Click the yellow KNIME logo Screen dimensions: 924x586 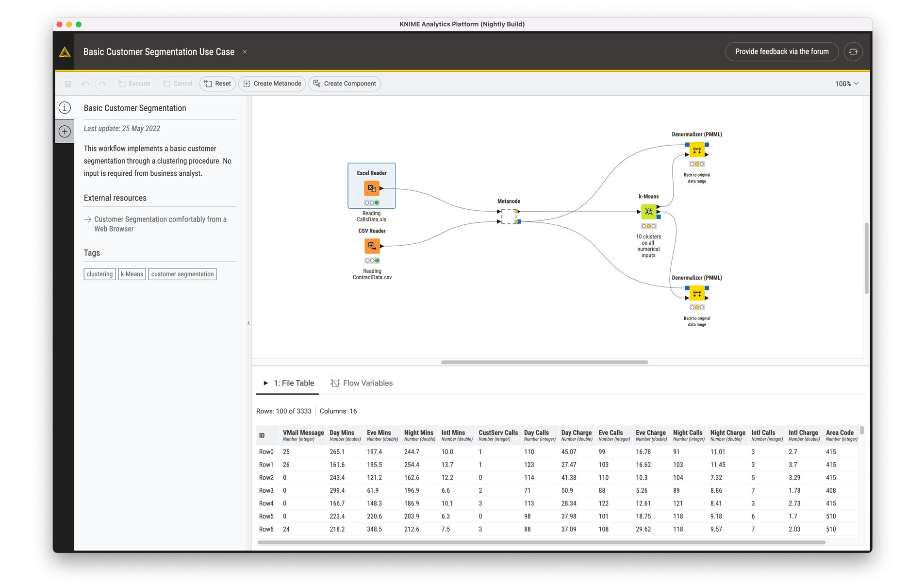64,51
